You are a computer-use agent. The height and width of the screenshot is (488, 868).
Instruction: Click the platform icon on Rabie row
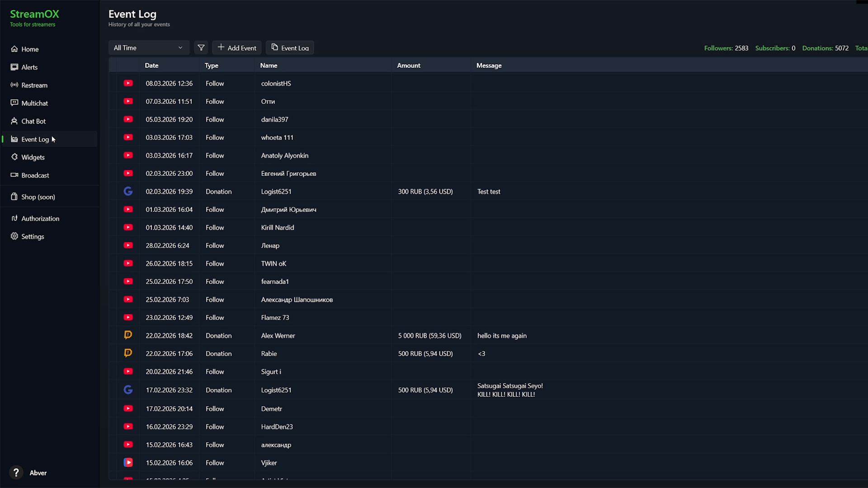(x=128, y=353)
